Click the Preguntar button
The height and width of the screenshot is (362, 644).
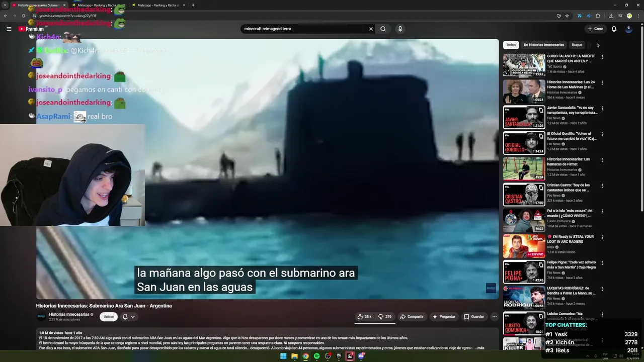(444, 317)
